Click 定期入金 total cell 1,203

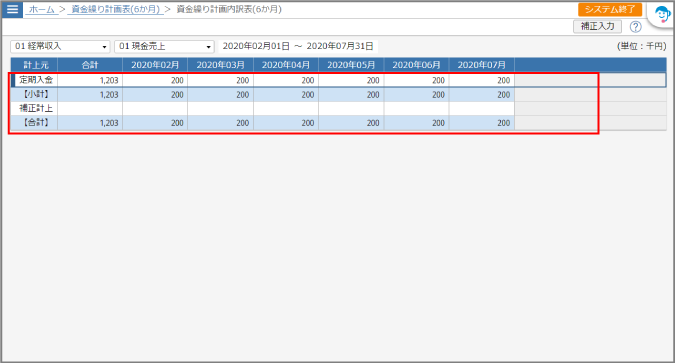tap(90, 80)
